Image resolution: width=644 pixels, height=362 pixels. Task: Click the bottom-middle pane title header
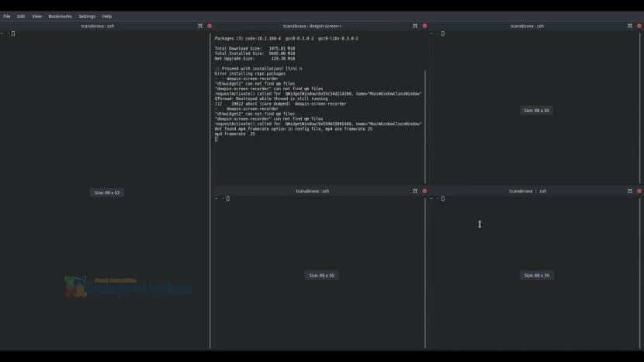tap(313, 191)
